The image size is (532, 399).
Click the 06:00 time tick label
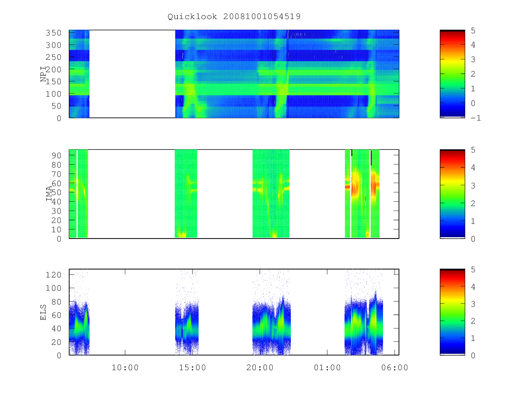(x=395, y=368)
